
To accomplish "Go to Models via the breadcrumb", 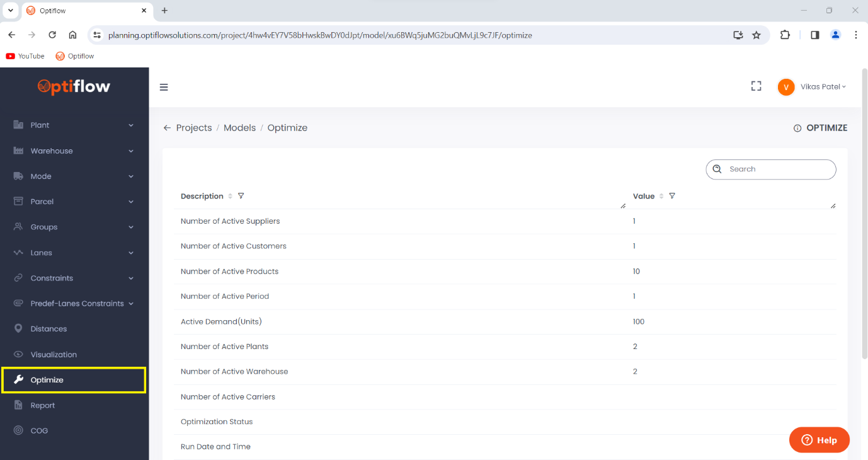I will click(x=240, y=127).
